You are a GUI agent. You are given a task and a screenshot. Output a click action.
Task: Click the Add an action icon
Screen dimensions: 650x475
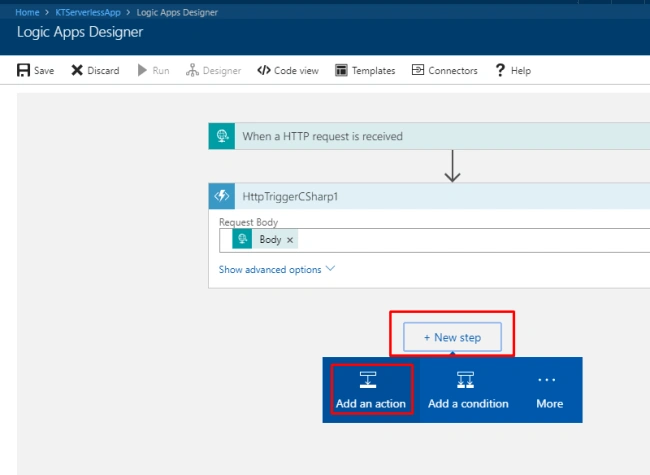pyautogui.click(x=368, y=380)
